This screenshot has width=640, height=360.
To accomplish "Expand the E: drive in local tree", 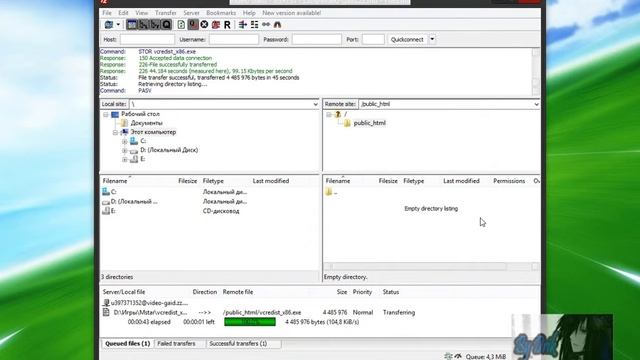I will click(x=124, y=160).
